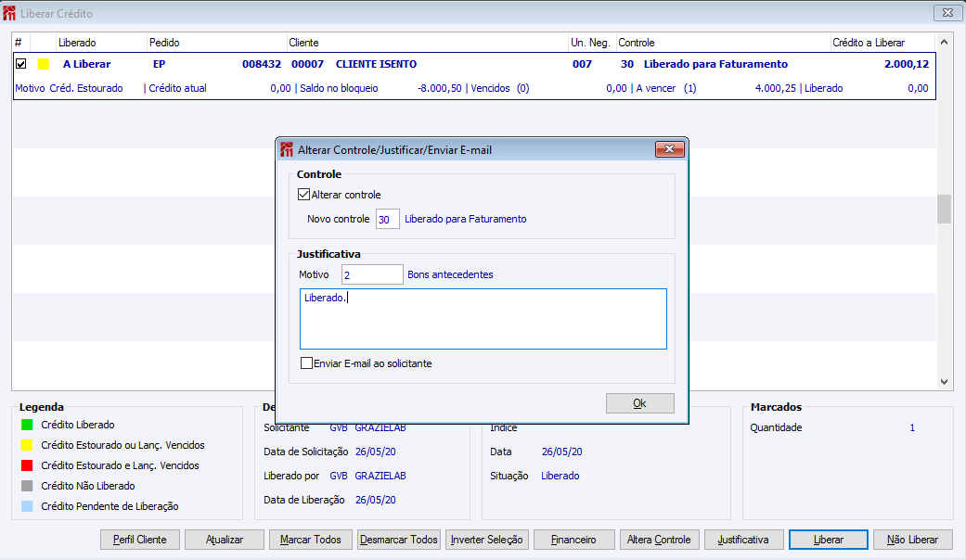Open Perfil Cliente

140,540
